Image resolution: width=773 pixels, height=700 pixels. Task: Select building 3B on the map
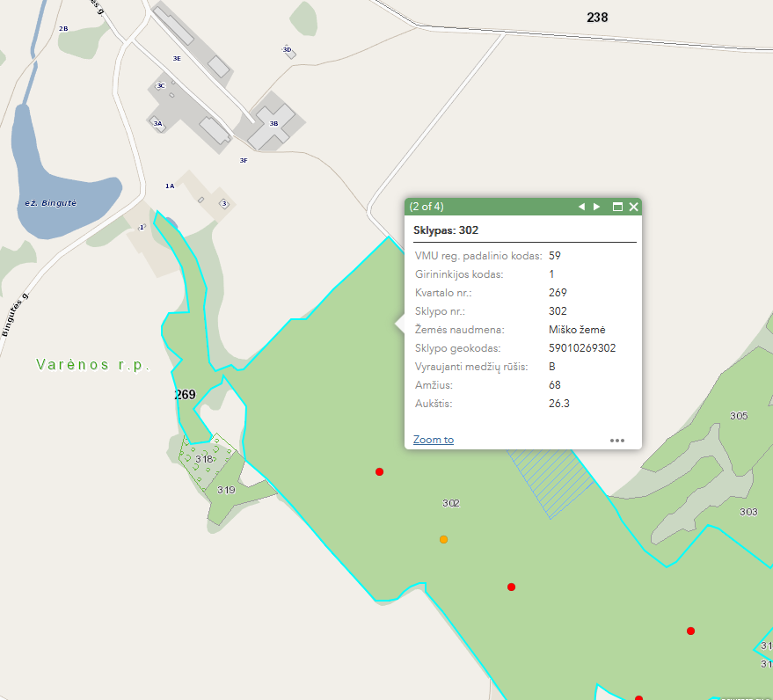pos(274,124)
